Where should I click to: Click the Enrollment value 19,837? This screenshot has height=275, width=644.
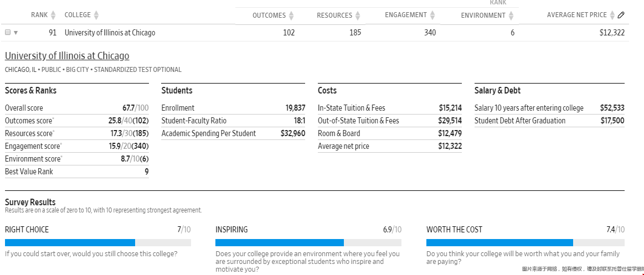pos(295,108)
